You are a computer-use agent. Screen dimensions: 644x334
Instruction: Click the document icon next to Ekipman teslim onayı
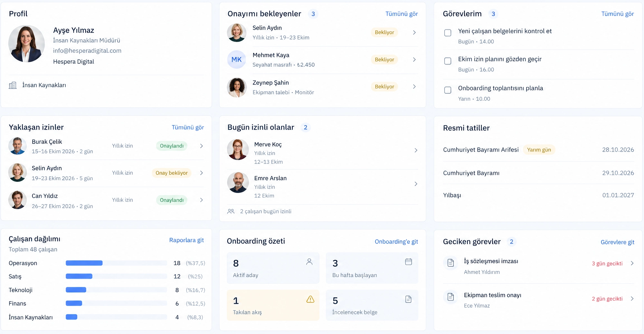pyautogui.click(x=451, y=297)
